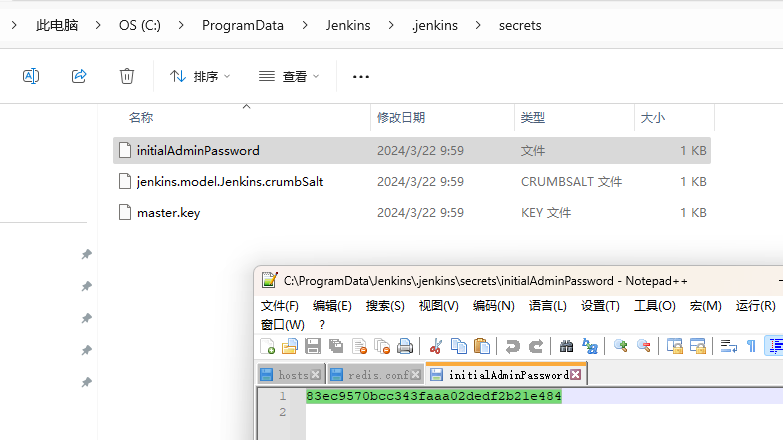The width and height of the screenshot is (783, 440).
Task: Switch to the redis.conf tab
Action: tap(376, 375)
